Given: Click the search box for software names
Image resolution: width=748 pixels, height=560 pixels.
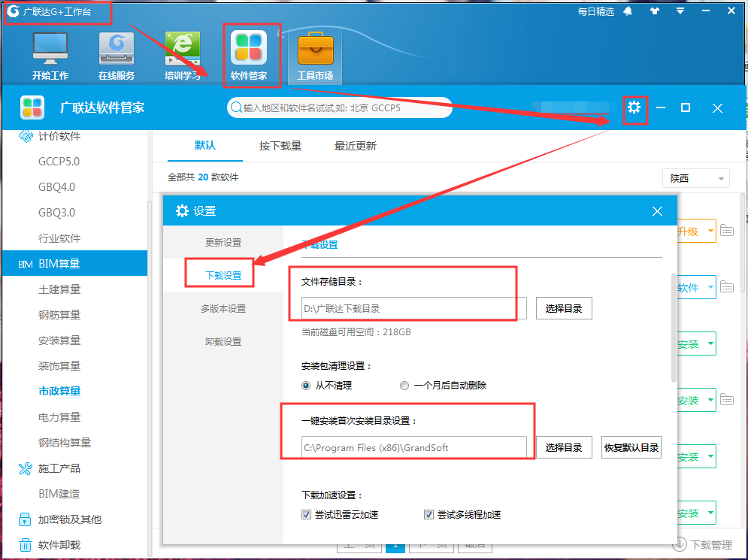Looking at the screenshot, I should (340, 107).
